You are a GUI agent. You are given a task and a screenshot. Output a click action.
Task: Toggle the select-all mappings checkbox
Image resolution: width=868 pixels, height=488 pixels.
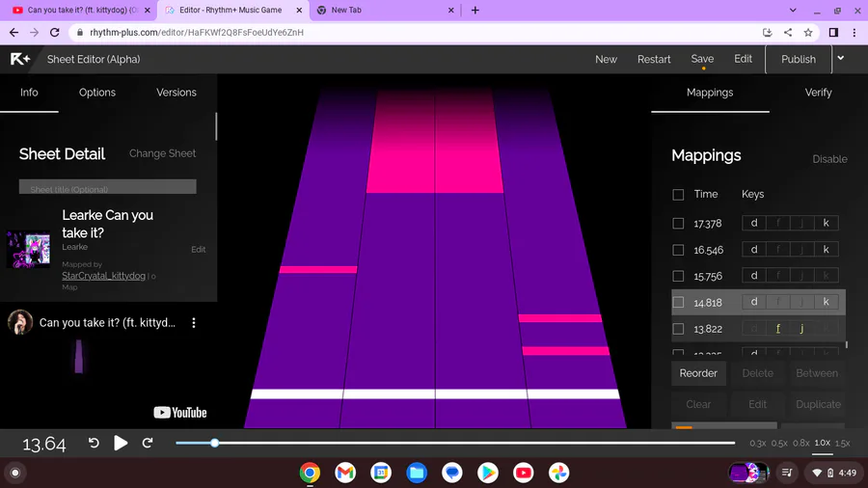click(x=678, y=194)
